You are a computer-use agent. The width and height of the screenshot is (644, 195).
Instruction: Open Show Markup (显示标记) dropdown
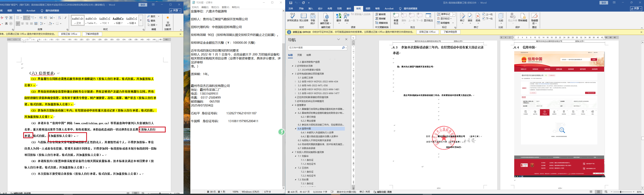tap(444, 18)
